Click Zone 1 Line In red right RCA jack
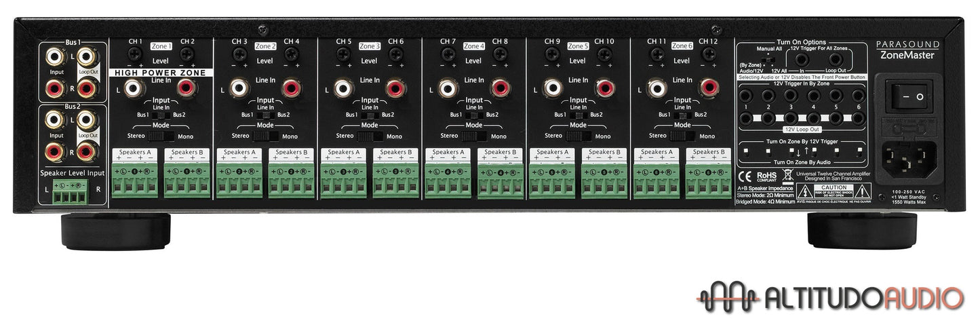Image resolution: width=980 pixels, height=325 pixels. [187, 88]
